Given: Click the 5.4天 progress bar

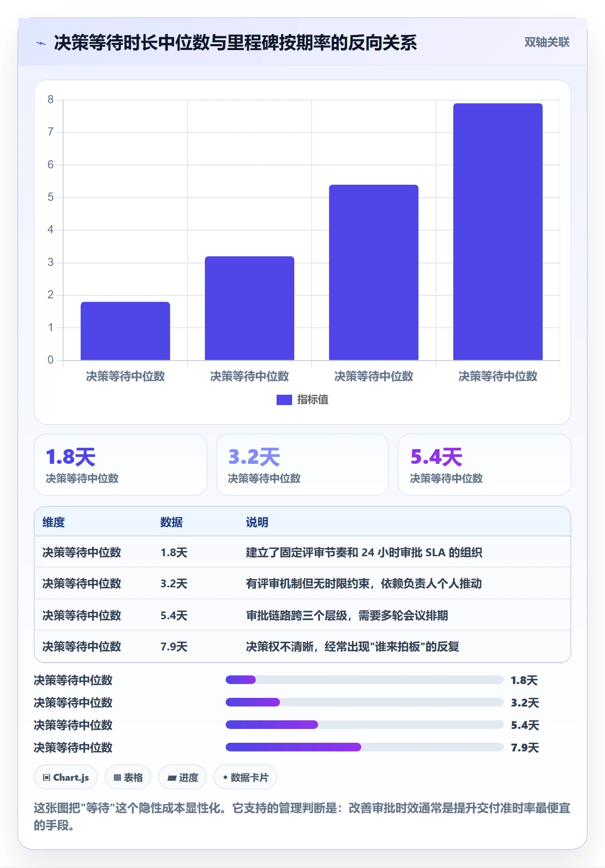Looking at the screenshot, I should pyautogui.click(x=364, y=725).
